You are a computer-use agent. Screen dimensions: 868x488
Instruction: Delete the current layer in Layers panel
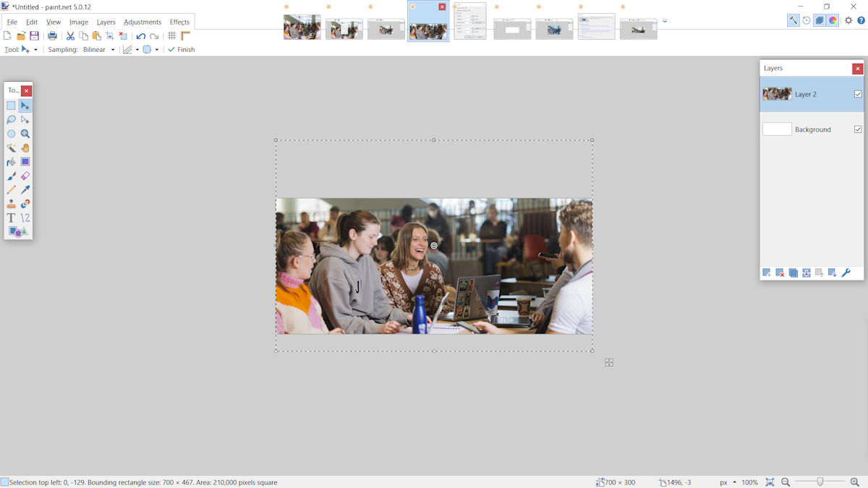780,273
